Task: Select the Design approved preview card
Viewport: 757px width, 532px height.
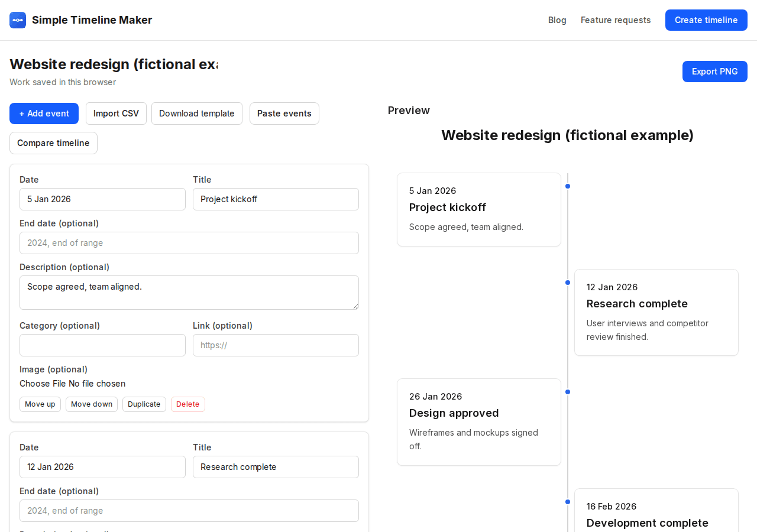Action: click(479, 422)
